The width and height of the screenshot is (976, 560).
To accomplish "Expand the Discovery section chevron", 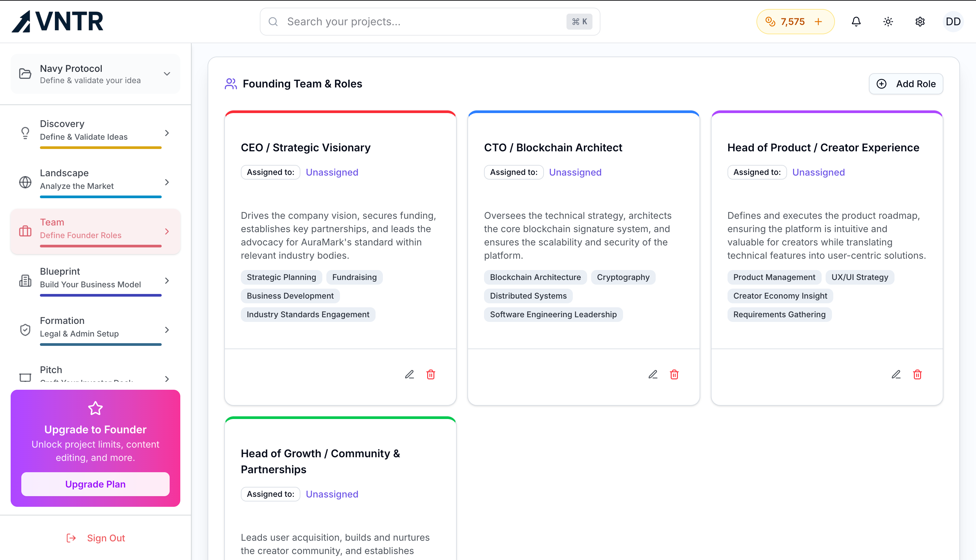I will (x=167, y=133).
